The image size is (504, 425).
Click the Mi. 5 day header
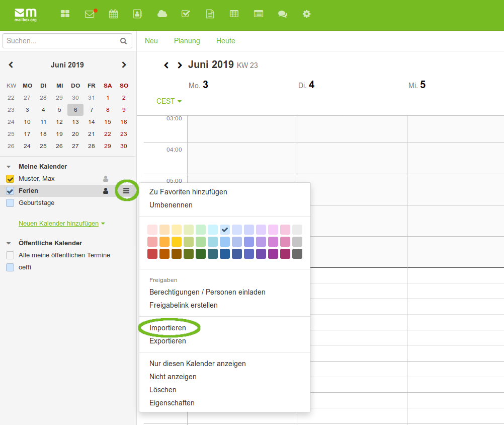(x=417, y=85)
